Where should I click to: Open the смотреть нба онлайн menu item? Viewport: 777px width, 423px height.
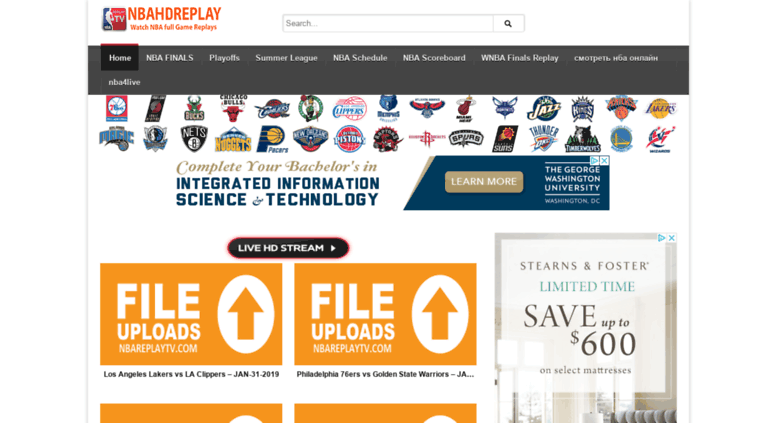[x=616, y=58]
